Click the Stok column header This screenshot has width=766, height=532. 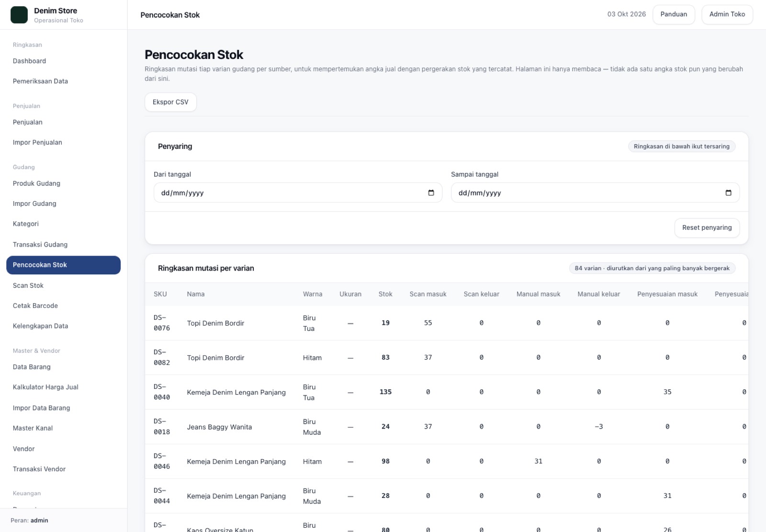[385, 294]
